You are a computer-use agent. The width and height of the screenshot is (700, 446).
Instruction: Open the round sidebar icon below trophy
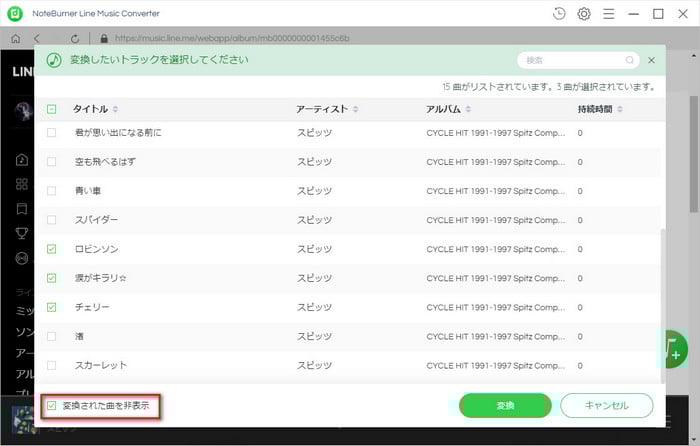(21, 258)
